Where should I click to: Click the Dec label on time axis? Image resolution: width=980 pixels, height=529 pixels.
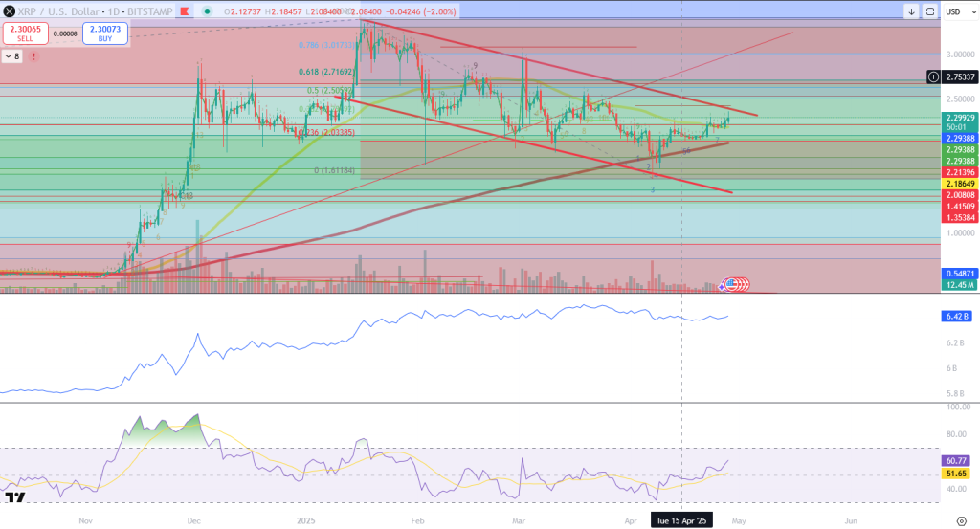tap(193, 521)
